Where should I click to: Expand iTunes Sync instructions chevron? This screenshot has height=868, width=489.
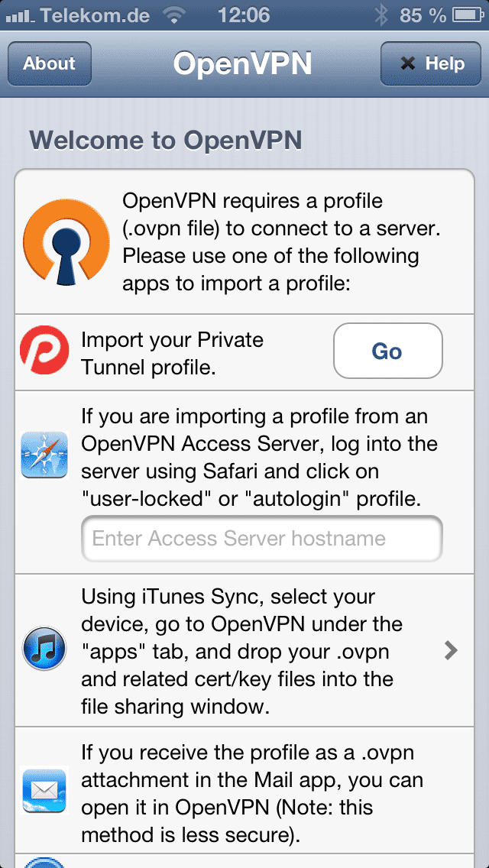point(451,650)
